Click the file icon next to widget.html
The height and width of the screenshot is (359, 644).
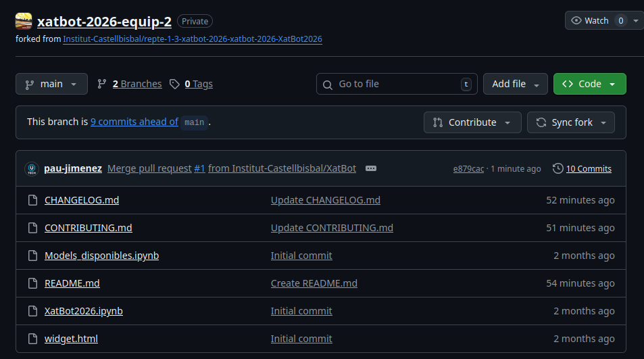(x=32, y=339)
